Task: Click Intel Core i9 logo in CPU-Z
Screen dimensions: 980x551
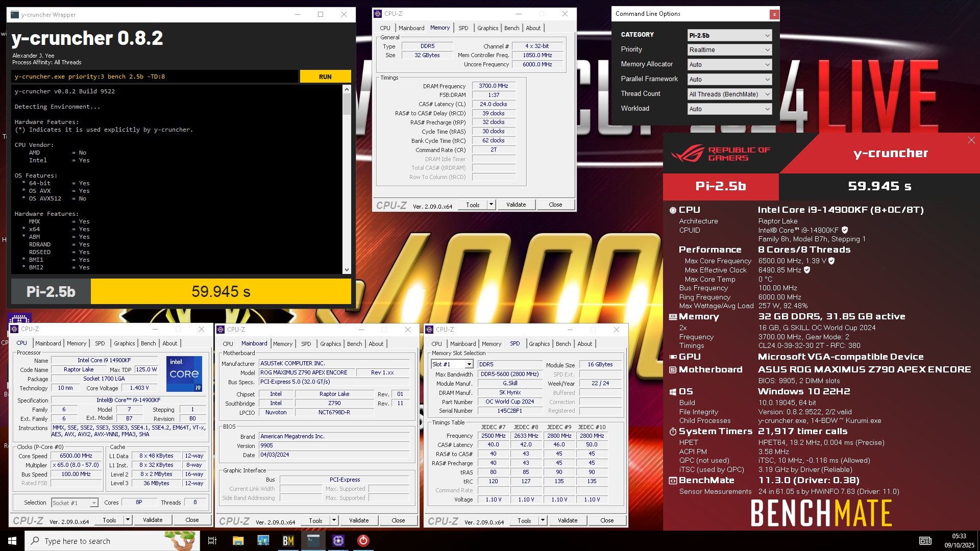Action: [184, 374]
